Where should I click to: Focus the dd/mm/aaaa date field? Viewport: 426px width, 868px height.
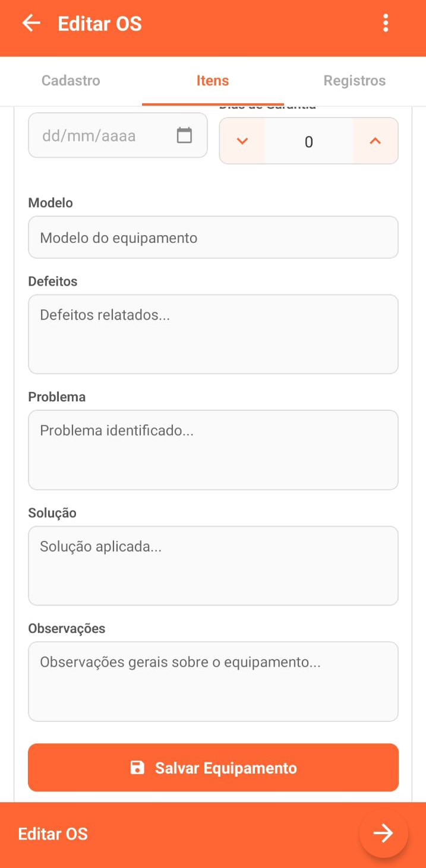101,135
